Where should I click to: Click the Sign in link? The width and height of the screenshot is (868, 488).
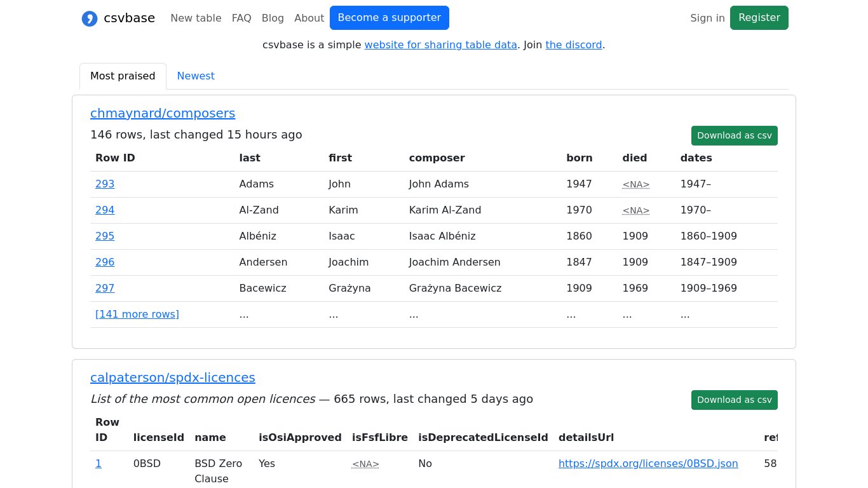[707, 18]
